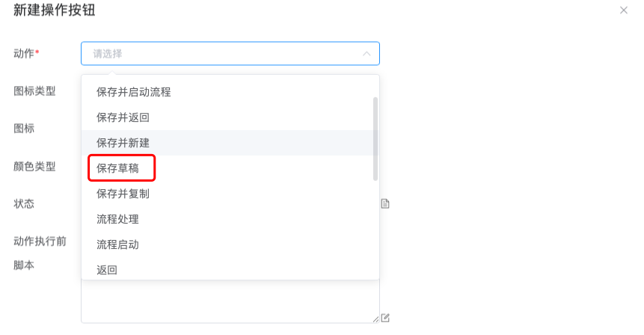Click the dropdown list scrollbar

(x=375, y=138)
